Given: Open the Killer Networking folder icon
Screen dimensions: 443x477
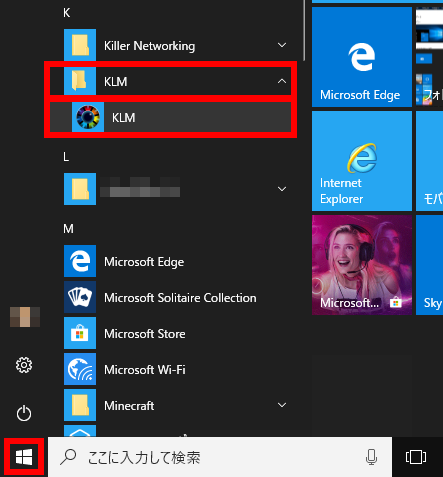Looking at the screenshot, I should pyautogui.click(x=80, y=45).
